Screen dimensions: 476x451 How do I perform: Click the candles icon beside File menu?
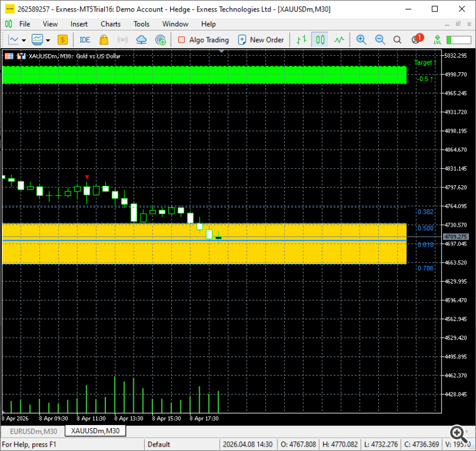8,24
